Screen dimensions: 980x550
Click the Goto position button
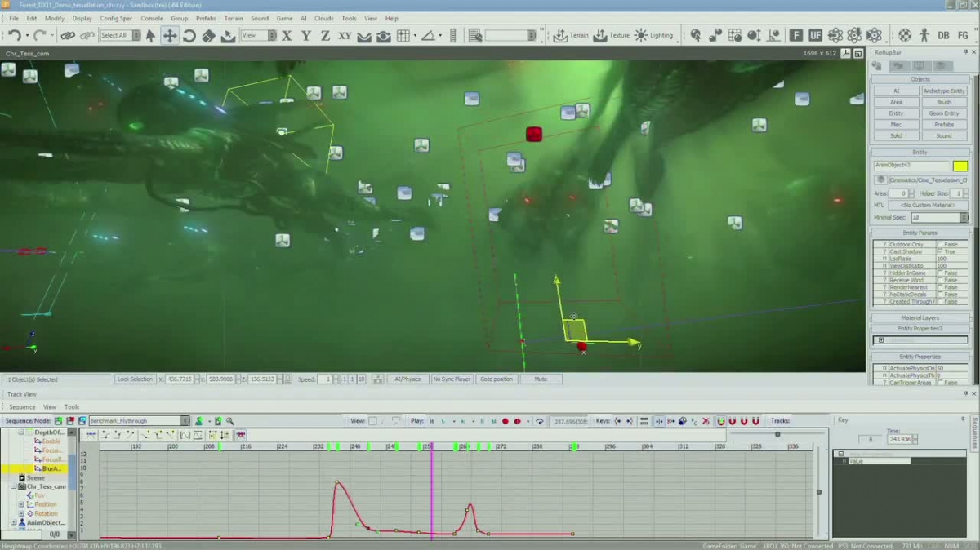pos(497,379)
